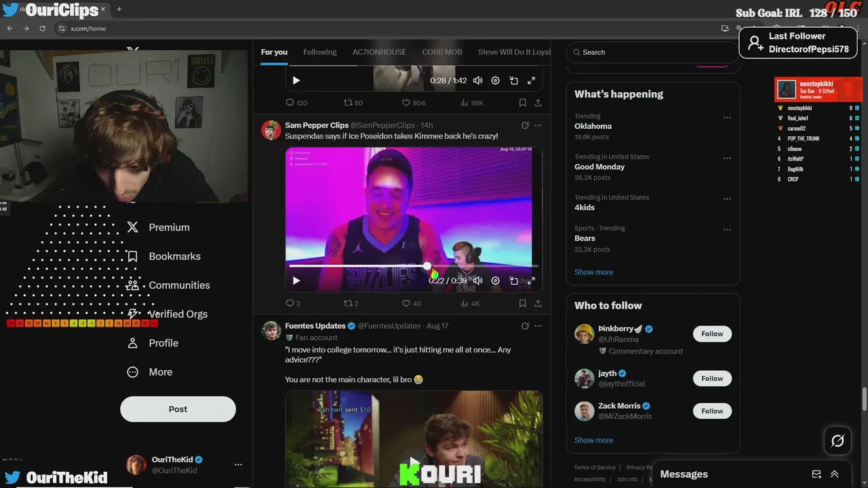Open Premium in the sidebar
Viewport: 868px width, 488px height.
tap(159, 228)
